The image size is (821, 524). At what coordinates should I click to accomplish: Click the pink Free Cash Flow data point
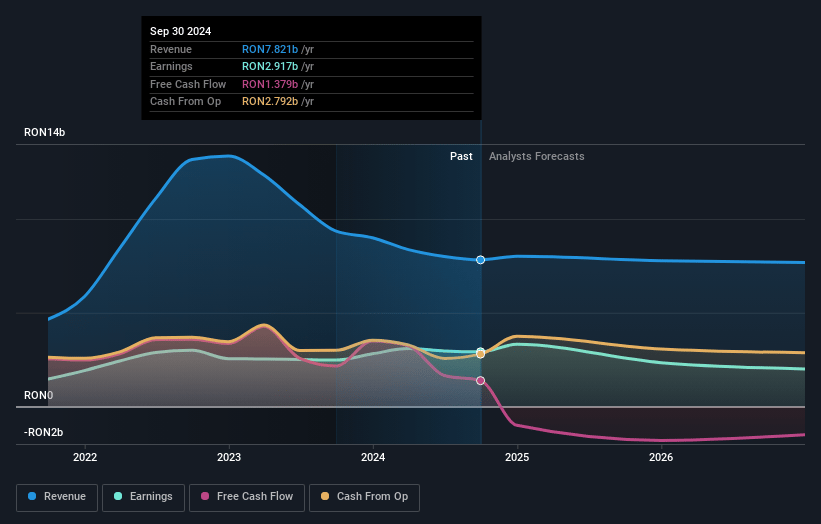(480, 381)
